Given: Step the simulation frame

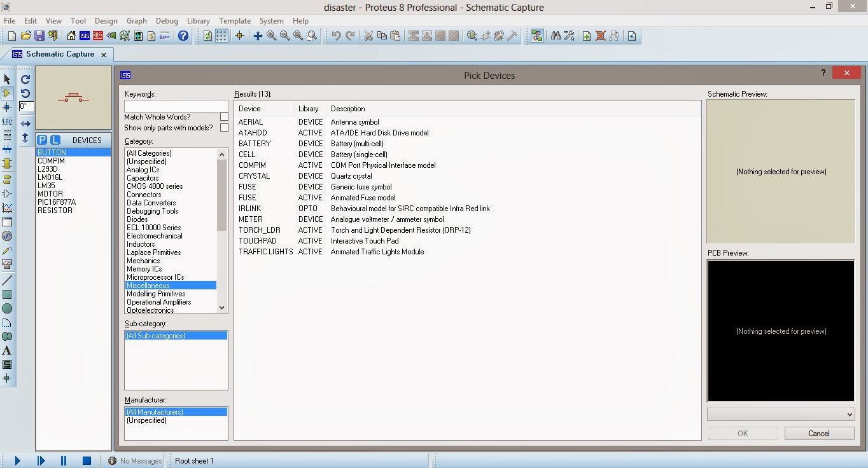Looking at the screenshot, I should [x=41, y=460].
